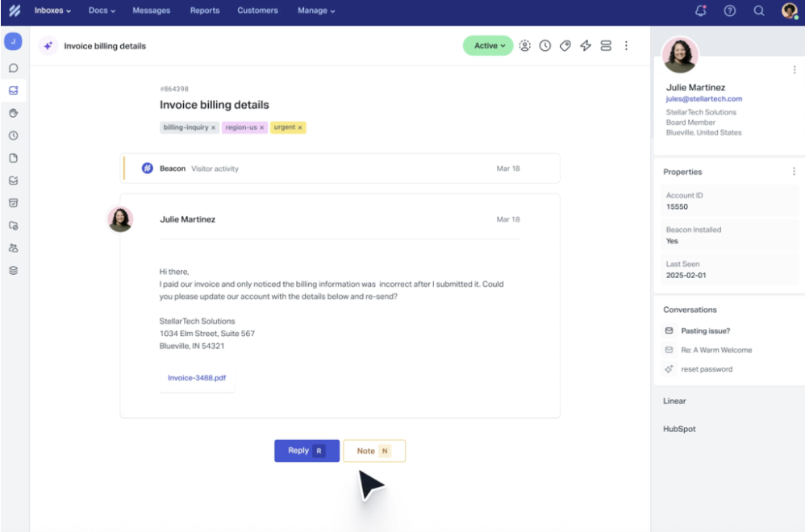Remove the urgent tag

(300, 127)
